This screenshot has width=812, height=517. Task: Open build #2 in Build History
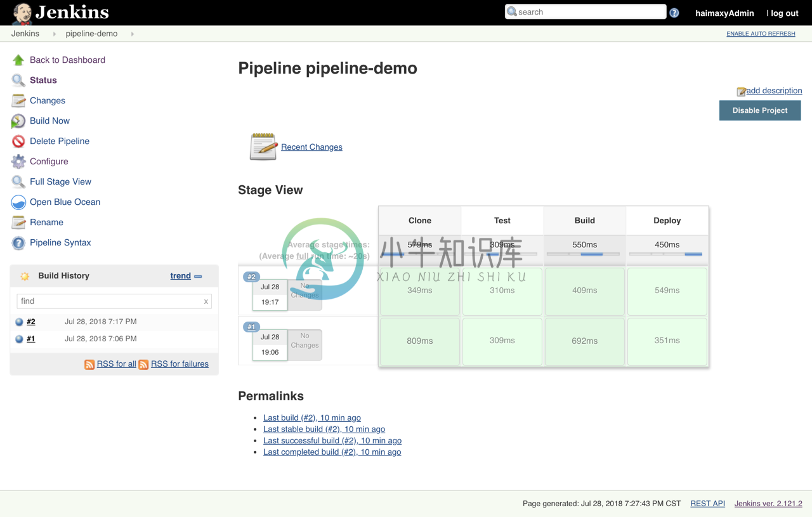(x=30, y=322)
